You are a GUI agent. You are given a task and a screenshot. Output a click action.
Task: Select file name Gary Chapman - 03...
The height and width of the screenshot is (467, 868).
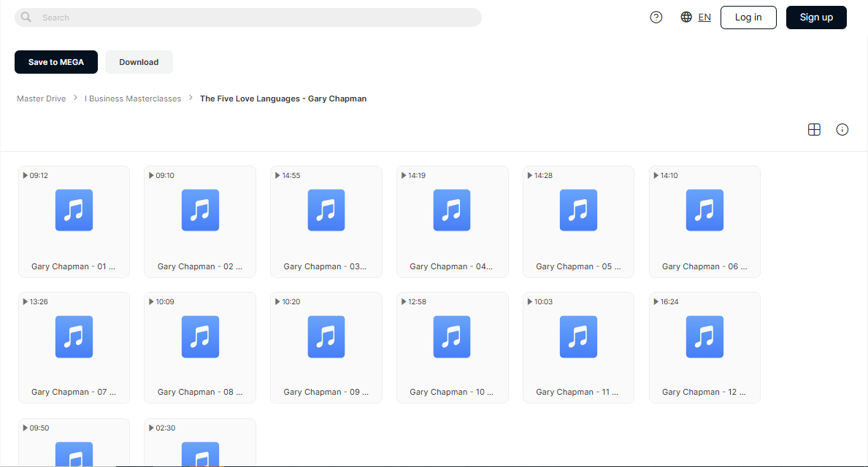click(x=326, y=266)
